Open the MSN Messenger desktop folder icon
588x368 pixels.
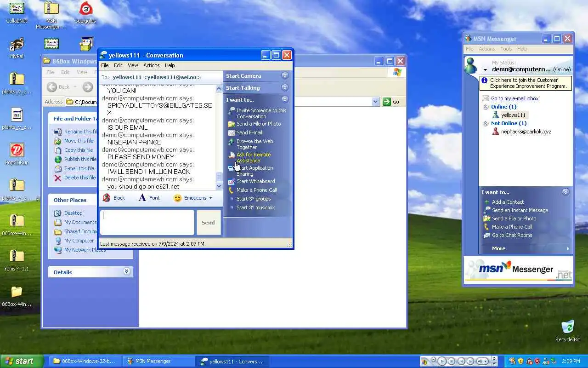coord(51,15)
